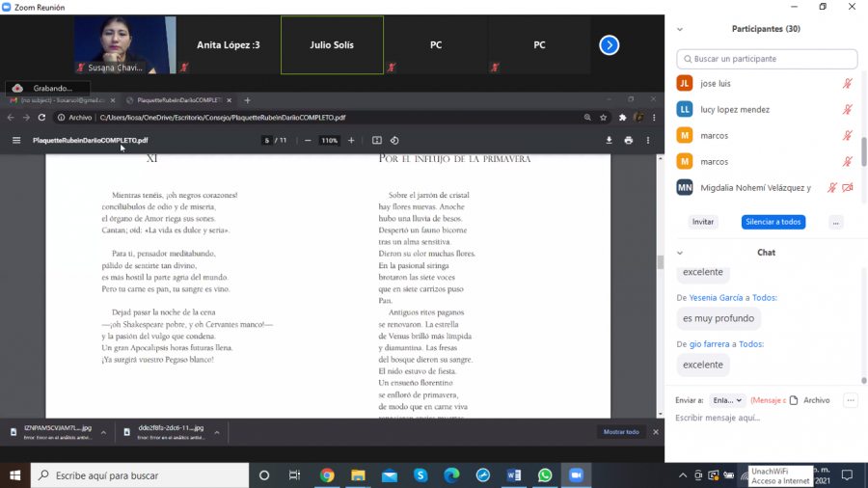Screen dimensions: 868x488
Task: Reload the shared browser page
Action: coord(41,118)
